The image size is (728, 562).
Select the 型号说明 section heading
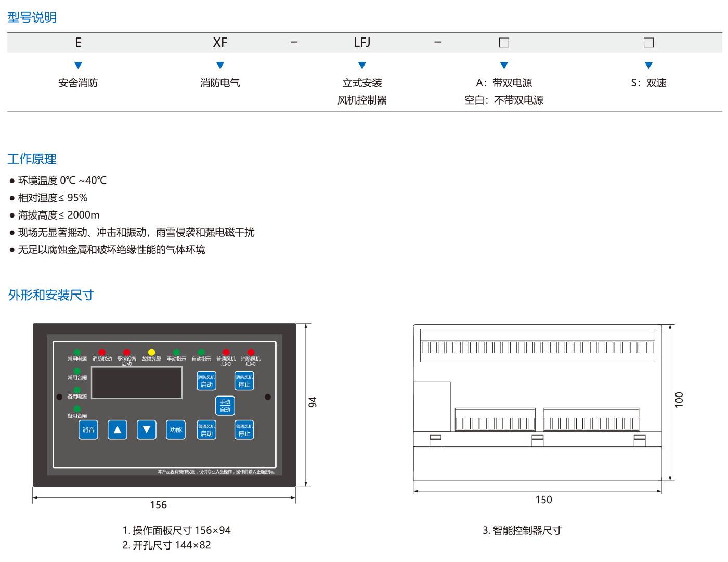(x=32, y=18)
